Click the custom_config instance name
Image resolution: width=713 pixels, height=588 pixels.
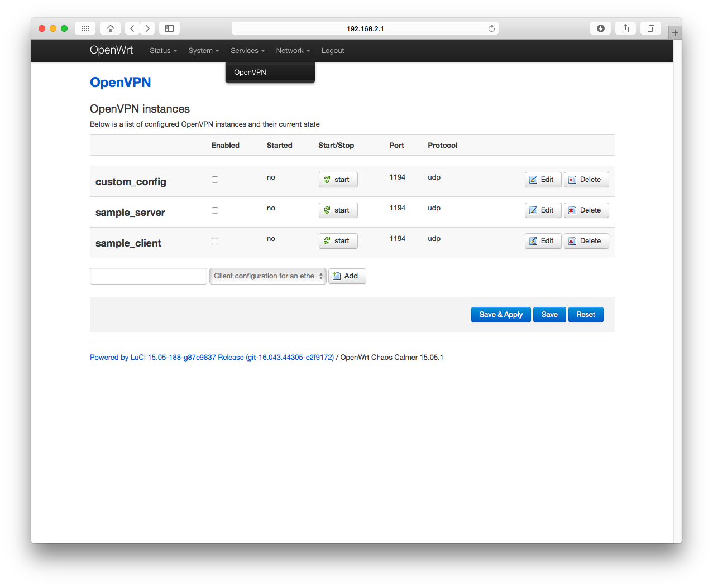(131, 182)
